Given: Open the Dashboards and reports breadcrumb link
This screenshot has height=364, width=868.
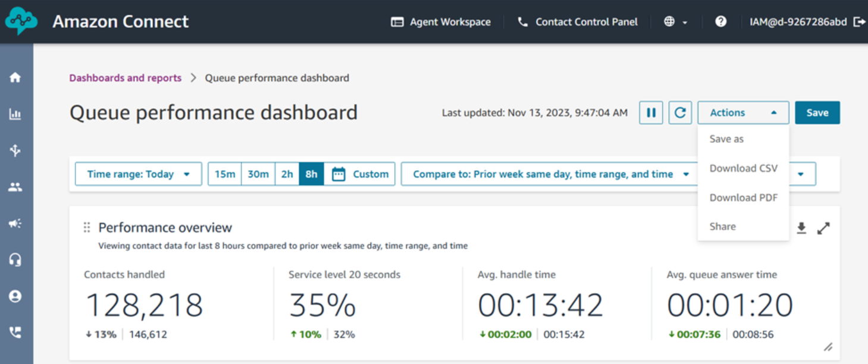Looking at the screenshot, I should pyautogui.click(x=125, y=78).
